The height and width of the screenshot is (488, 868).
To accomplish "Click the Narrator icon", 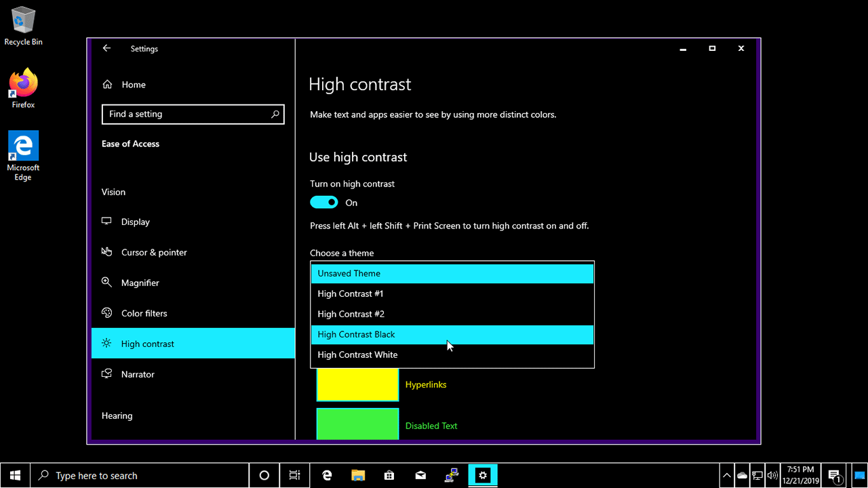I will click(106, 374).
